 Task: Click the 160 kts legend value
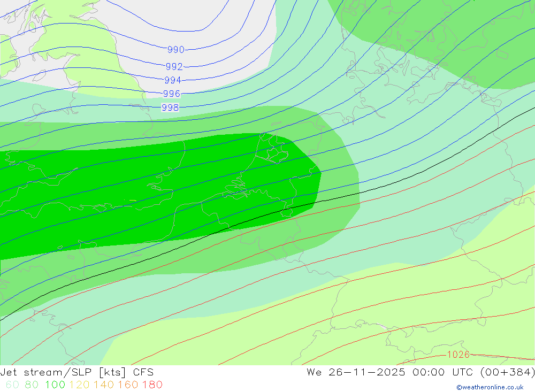128,385
